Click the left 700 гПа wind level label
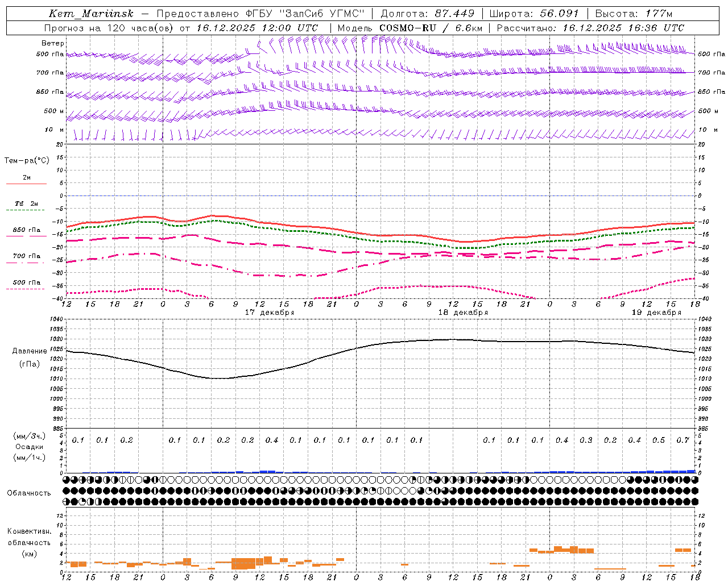 (x=50, y=73)
